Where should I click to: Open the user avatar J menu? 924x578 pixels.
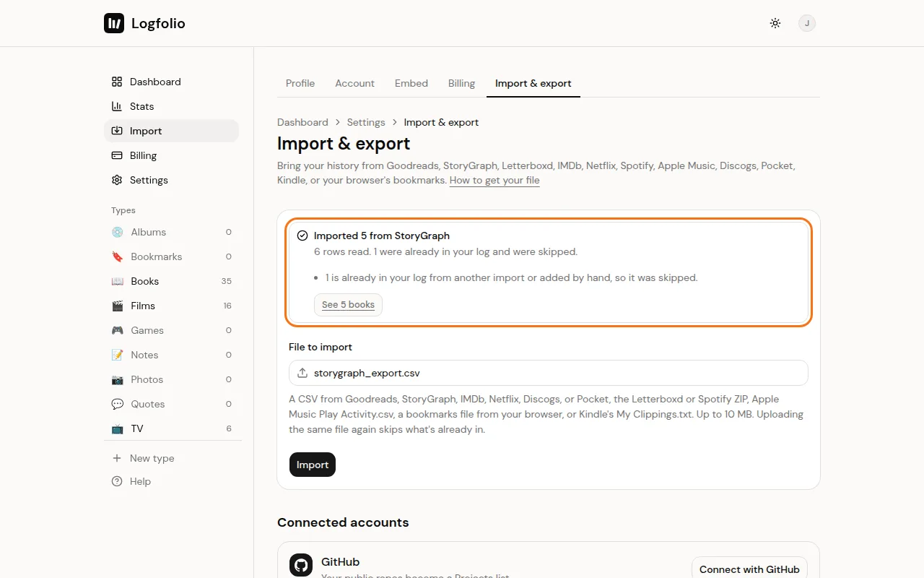(807, 23)
